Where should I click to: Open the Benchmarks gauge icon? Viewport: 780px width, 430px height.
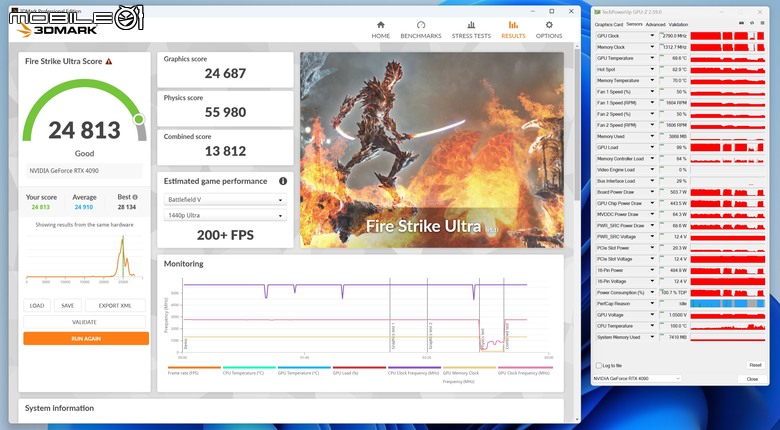click(421, 25)
